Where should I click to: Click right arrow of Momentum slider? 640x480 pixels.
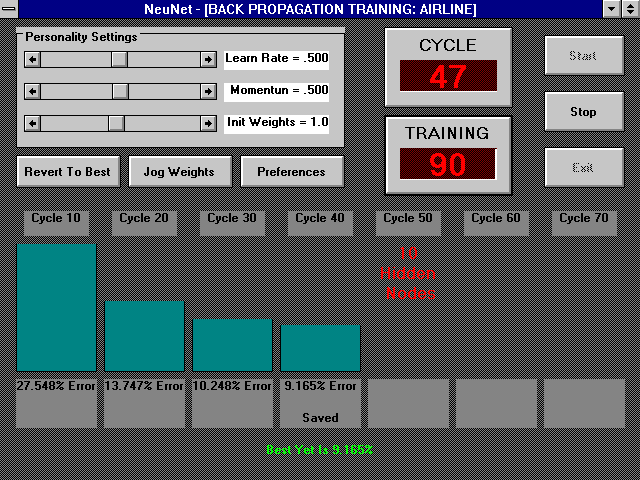pos(209,91)
